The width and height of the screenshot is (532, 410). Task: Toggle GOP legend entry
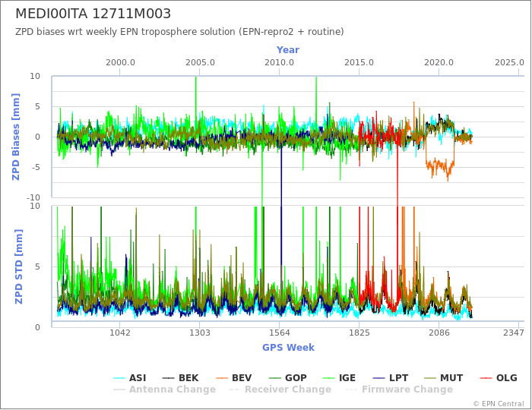pyautogui.click(x=288, y=378)
